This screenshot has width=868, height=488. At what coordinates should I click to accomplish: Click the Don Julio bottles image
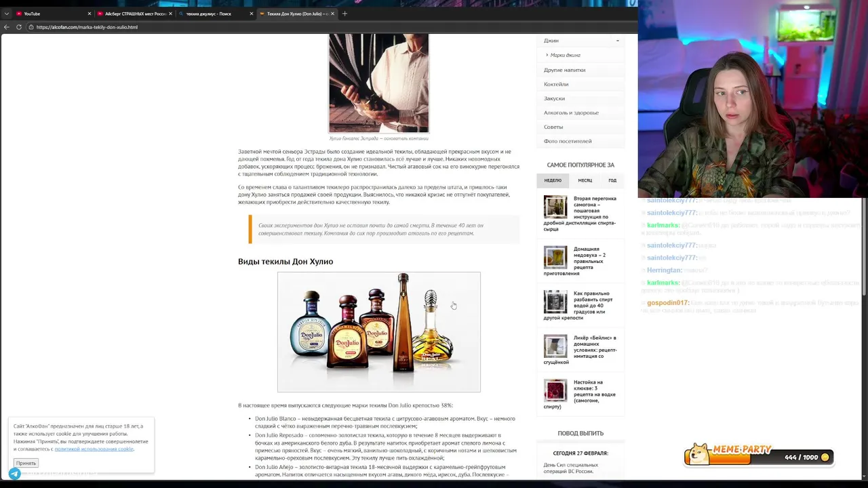[379, 332]
